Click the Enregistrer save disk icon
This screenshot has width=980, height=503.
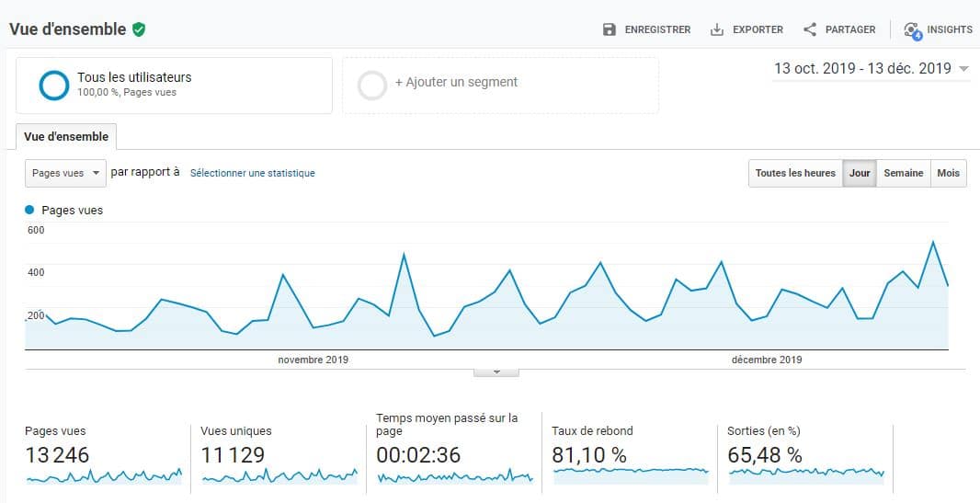click(610, 29)
